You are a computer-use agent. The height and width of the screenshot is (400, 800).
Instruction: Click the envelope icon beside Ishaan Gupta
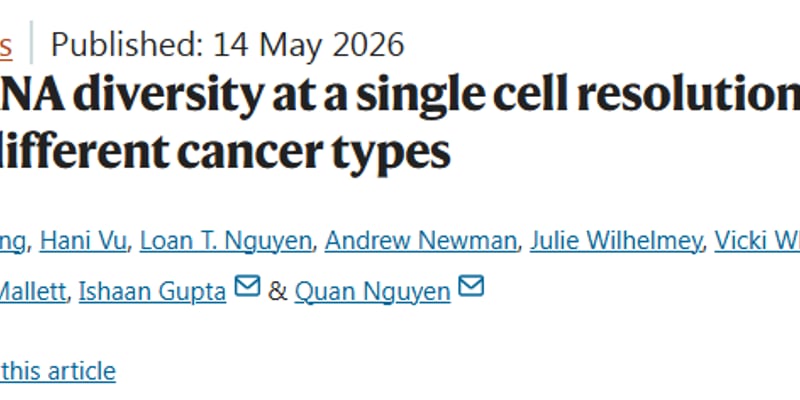(247, 286)
